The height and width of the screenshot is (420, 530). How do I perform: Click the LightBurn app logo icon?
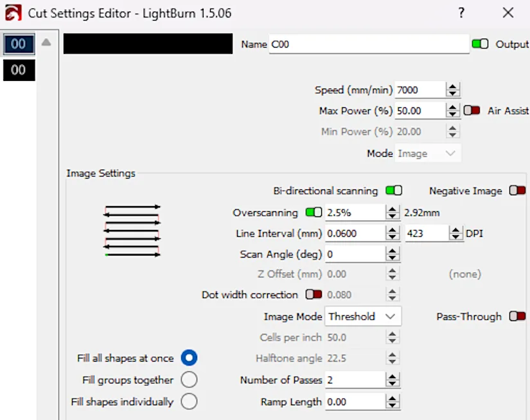[x=13, y=13]
